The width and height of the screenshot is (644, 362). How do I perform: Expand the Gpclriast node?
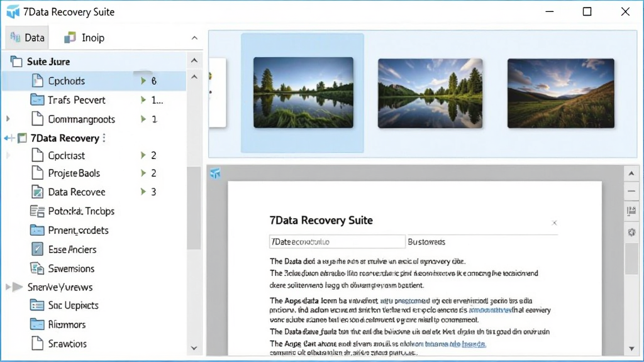tap(8, 156)
